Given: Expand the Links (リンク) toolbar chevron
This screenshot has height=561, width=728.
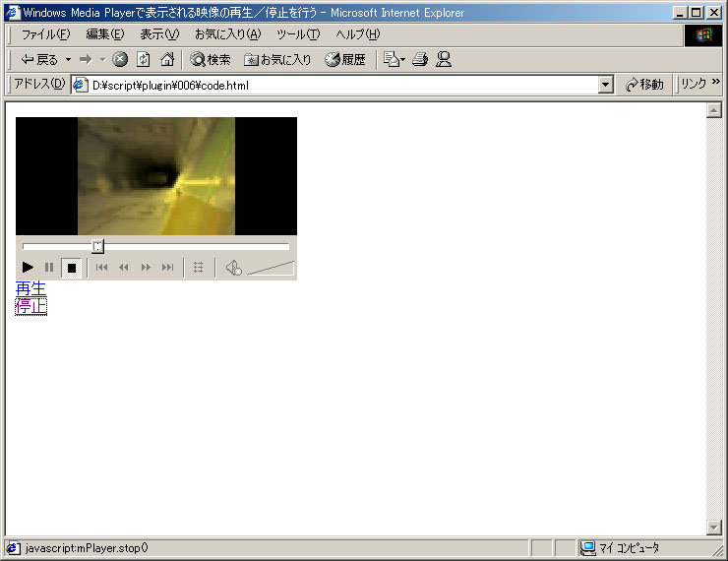Looking at the screenshot, I should [715, 82].
